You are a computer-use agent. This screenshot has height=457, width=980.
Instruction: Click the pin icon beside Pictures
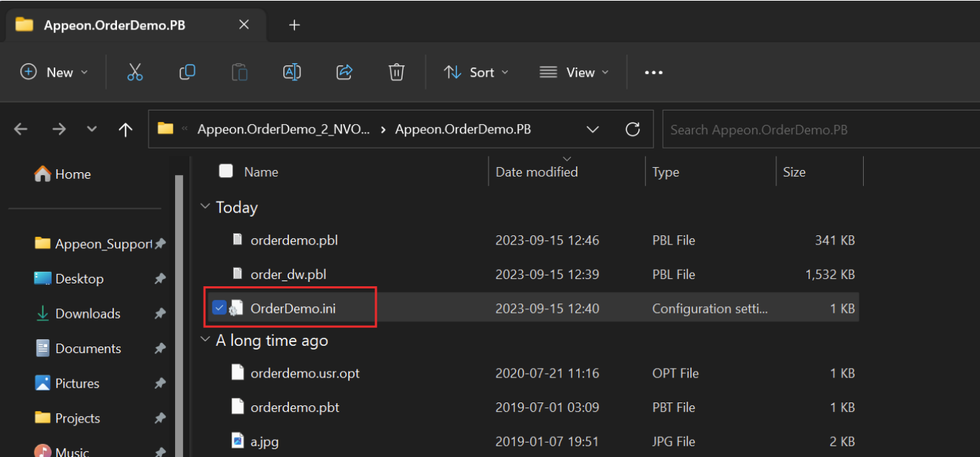(x=160, y=384)
